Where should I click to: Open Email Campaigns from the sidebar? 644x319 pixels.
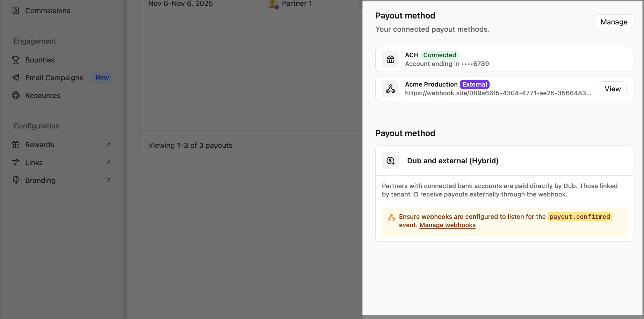click(x=54, y=77)
